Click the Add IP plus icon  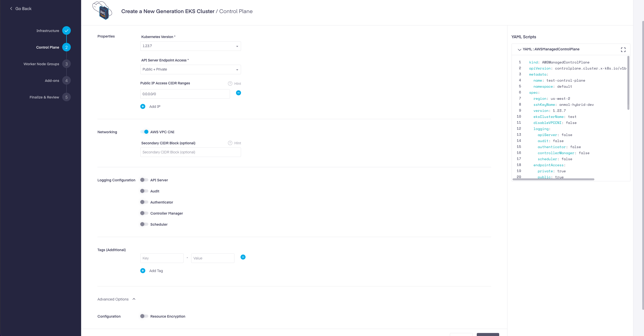tap(143, 107)
